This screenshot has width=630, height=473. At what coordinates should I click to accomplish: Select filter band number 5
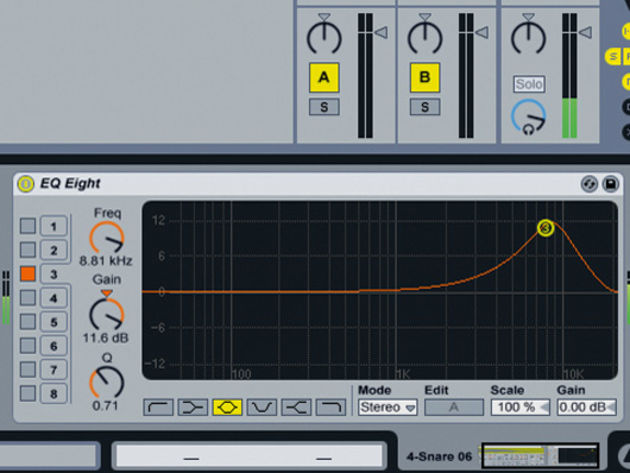pyautogui.click(x=53, y=322)
